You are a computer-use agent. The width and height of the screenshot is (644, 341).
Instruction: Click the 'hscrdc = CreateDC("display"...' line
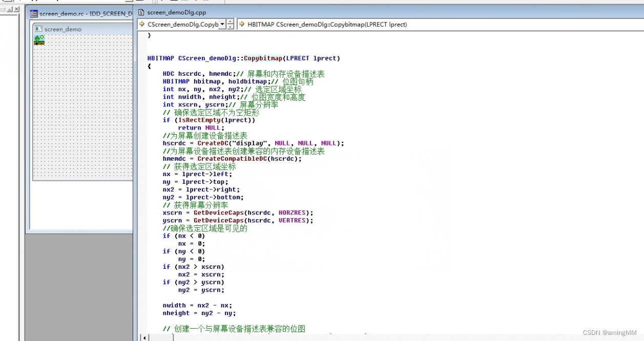pyautogui.click(x=253, y=143)
